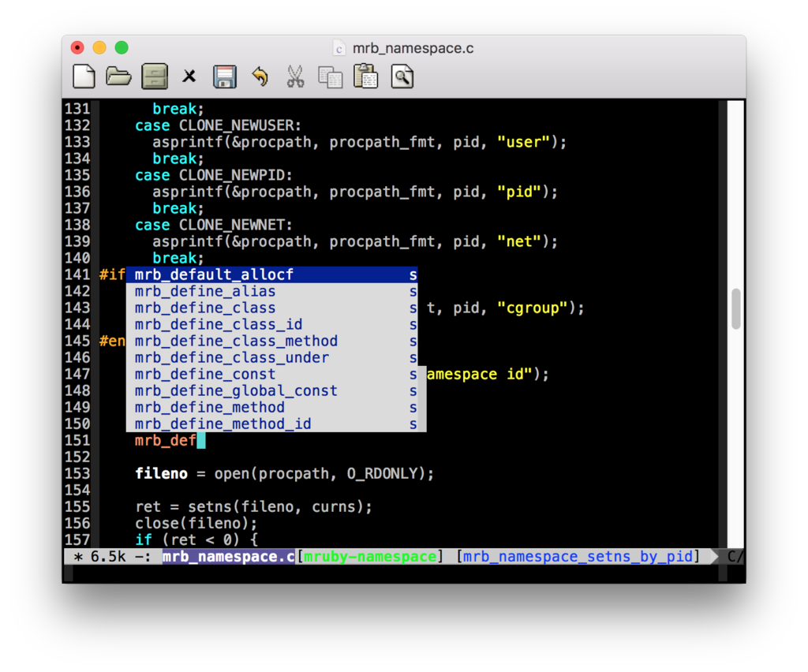Click the X kill-buffer toolbar icon
Image resolution: width=808 pixels, height=672 pixels.
(x=189, y=77)
